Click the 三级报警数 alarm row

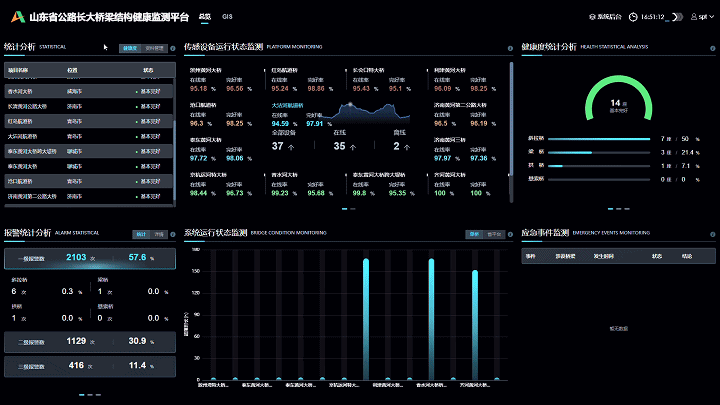88,366
